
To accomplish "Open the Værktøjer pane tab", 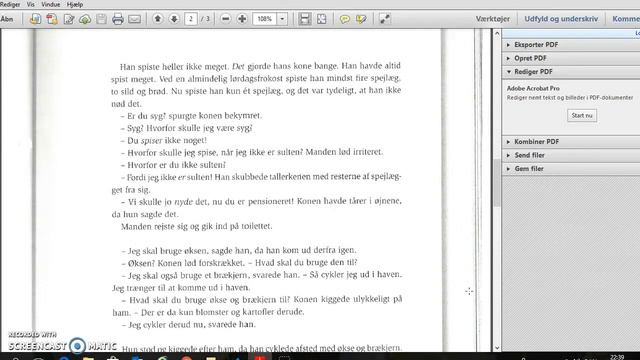I will pyautogui.click(x=492, y=19).
